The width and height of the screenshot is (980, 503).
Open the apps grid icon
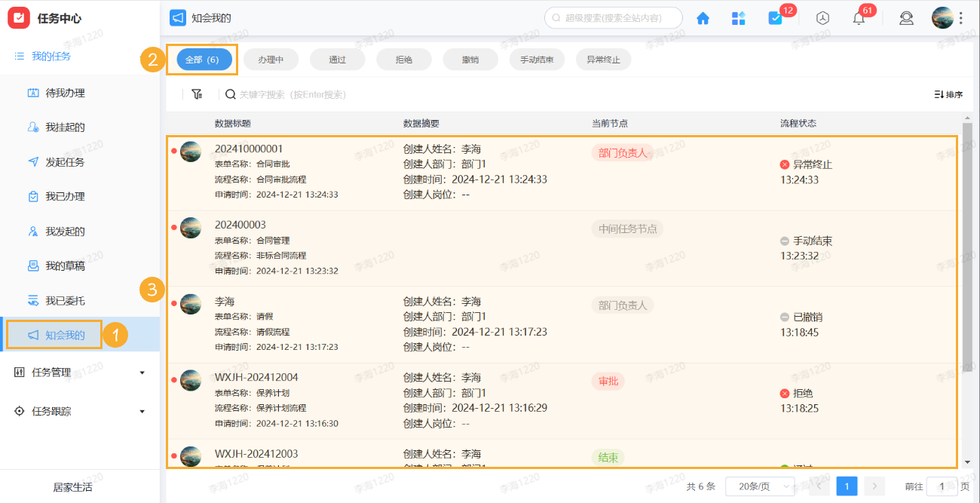pyautogui.click(x=738, y=17)
